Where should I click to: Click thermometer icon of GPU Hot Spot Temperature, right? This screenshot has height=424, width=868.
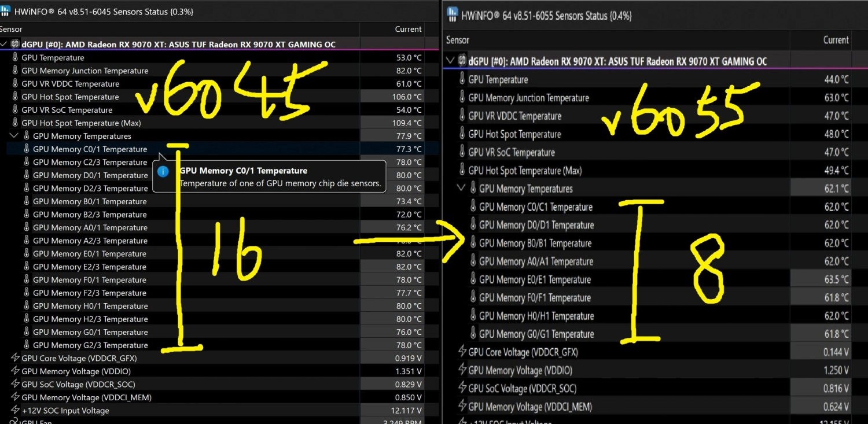[462, 134]
